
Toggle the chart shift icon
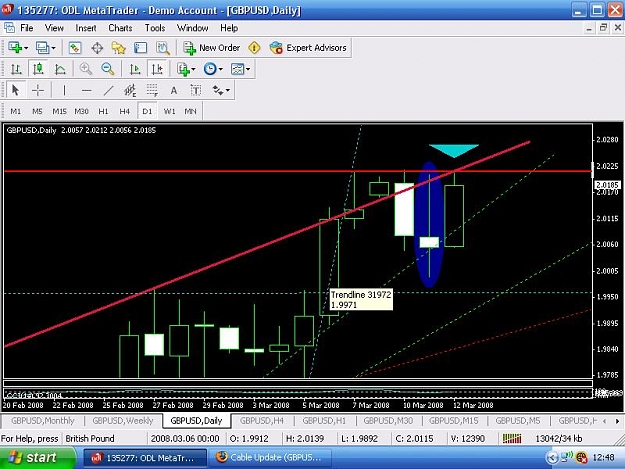157,69
